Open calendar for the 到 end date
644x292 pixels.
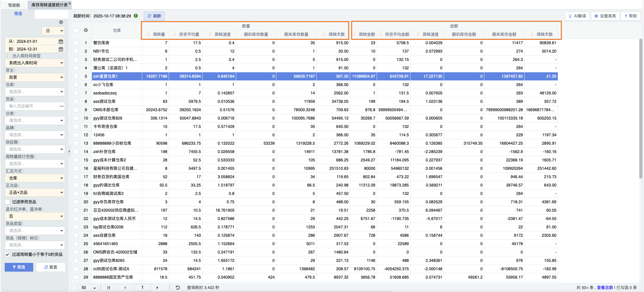coord(61,49)
